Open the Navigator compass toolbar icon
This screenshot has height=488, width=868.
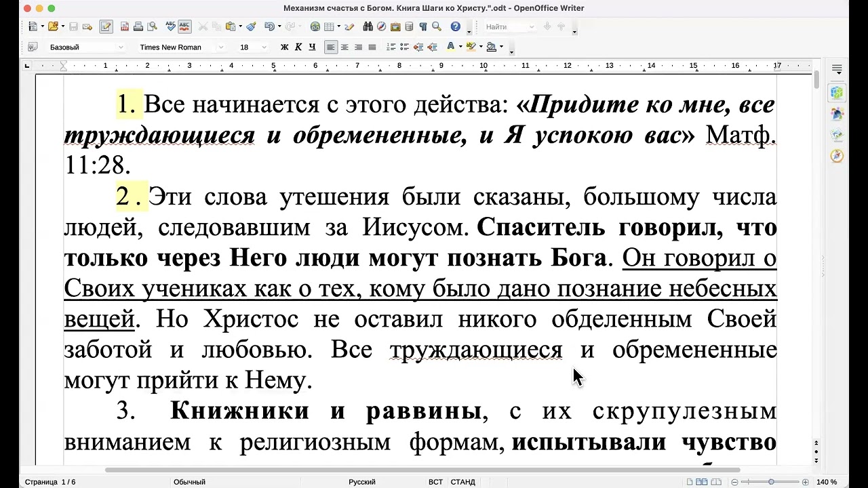[x=381, y=27]
